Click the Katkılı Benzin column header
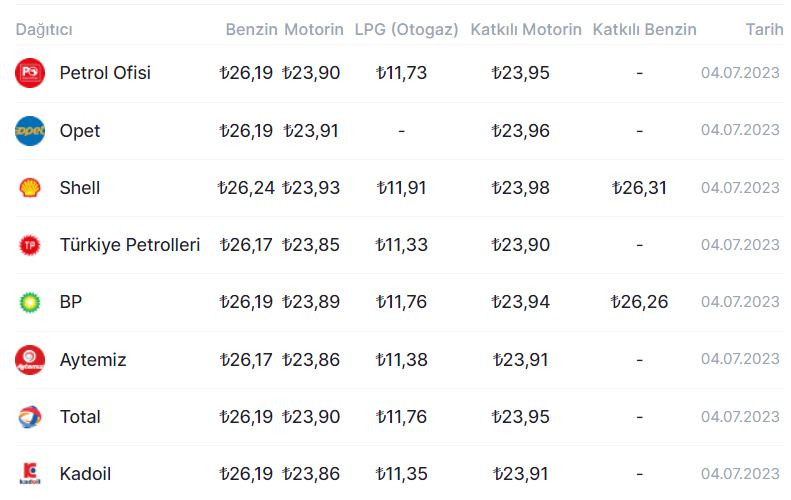The width and height of the screenshot is (791, 500). point(644,29)
